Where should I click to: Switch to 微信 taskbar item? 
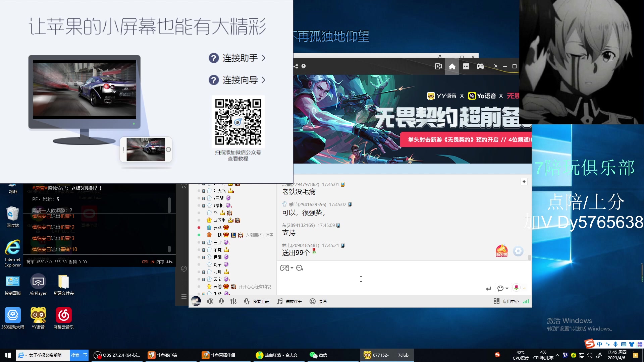[x=334, y=355]
